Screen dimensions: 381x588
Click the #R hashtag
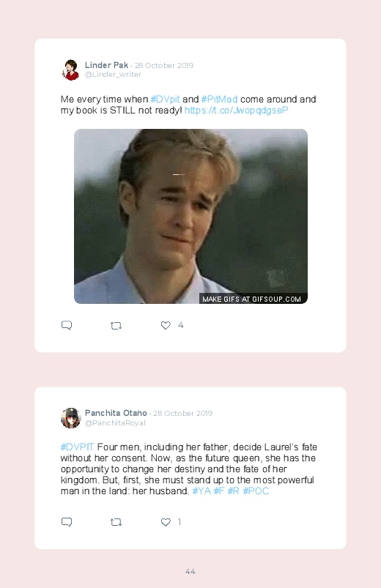pos(233,491)
